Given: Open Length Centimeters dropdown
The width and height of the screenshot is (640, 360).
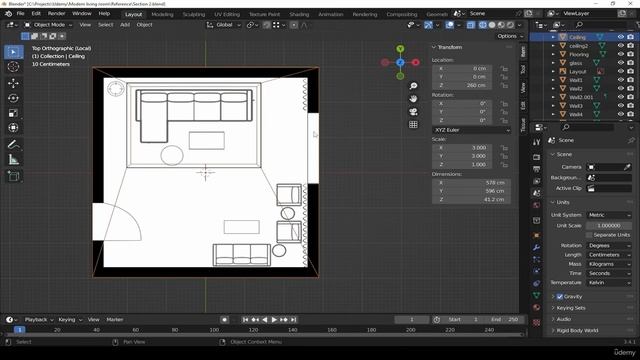Looking at the screenshot, I should pyautogui.click(x=609, y=255).
